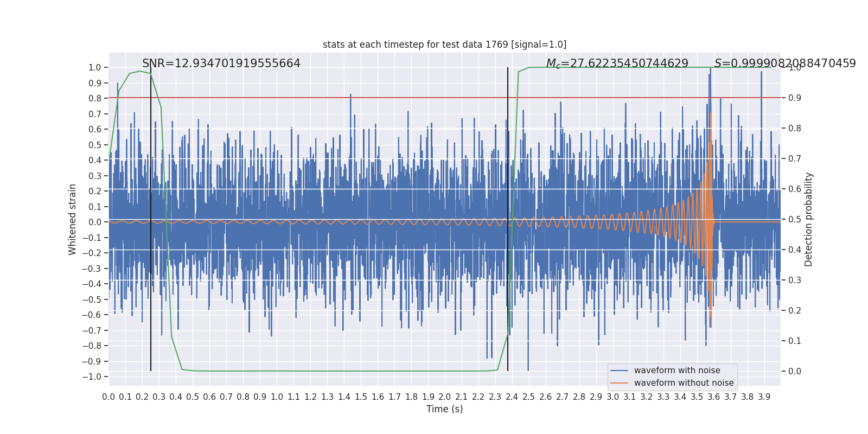The image size is (868, 434).
Task: Select 'waveform with noise' legend text
Action: 677,371
